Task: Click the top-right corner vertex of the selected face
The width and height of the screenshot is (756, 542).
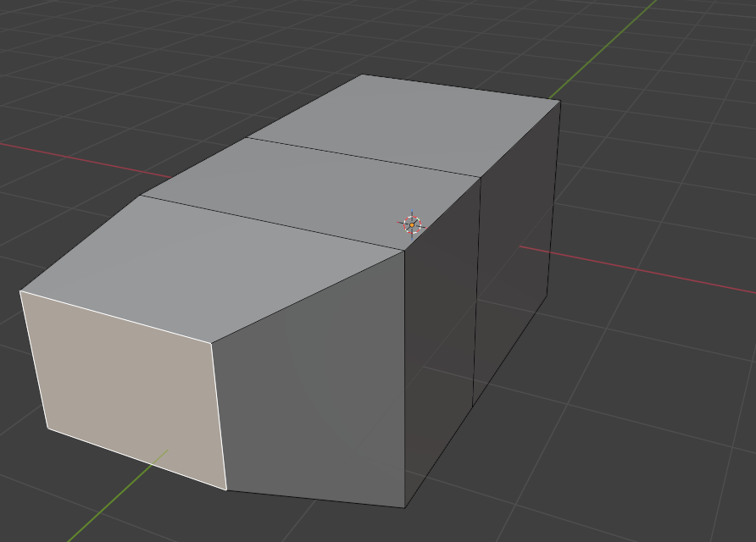Action: (x=211, y=343)
